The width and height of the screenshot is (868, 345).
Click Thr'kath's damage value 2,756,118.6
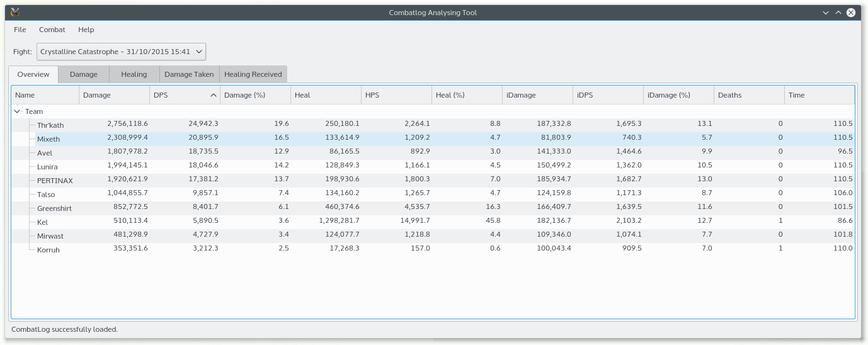pos(127,124)
